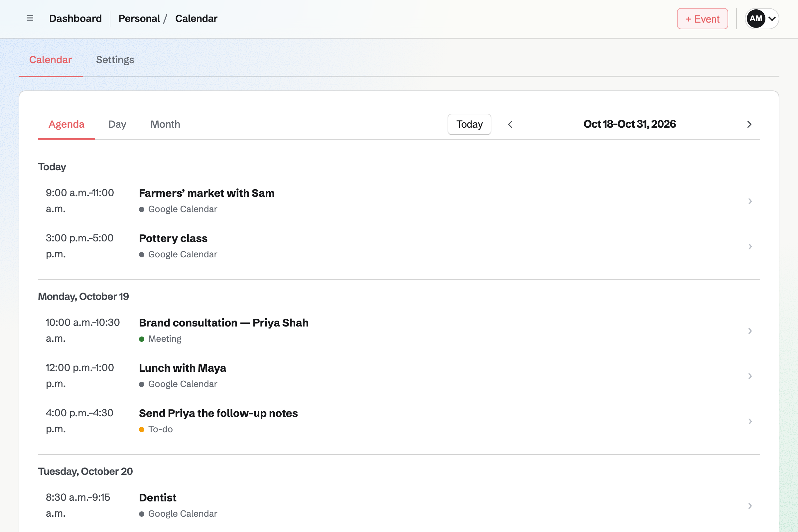The image size is (798, 532).
Task: Open the Dashboard link
Action: pyautogui.click(x=75, y=18)
